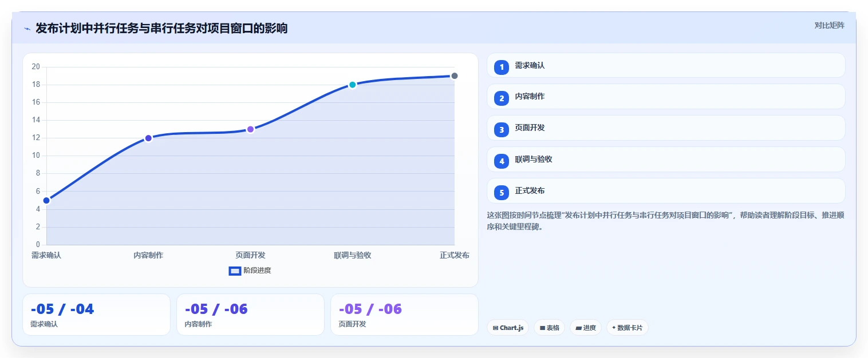Click the 表格 tag

(550, 328)
